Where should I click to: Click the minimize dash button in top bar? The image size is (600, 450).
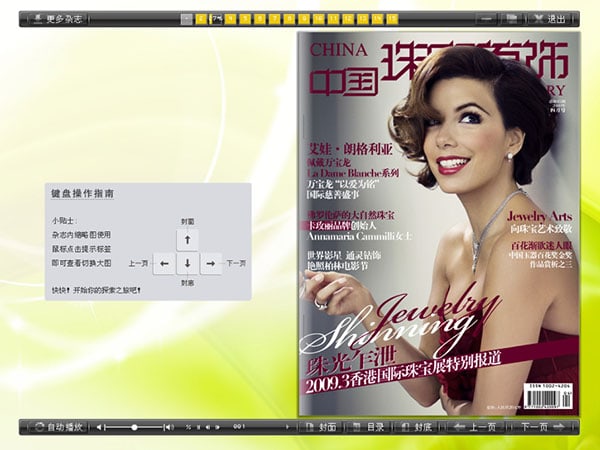tap(486, 19)
